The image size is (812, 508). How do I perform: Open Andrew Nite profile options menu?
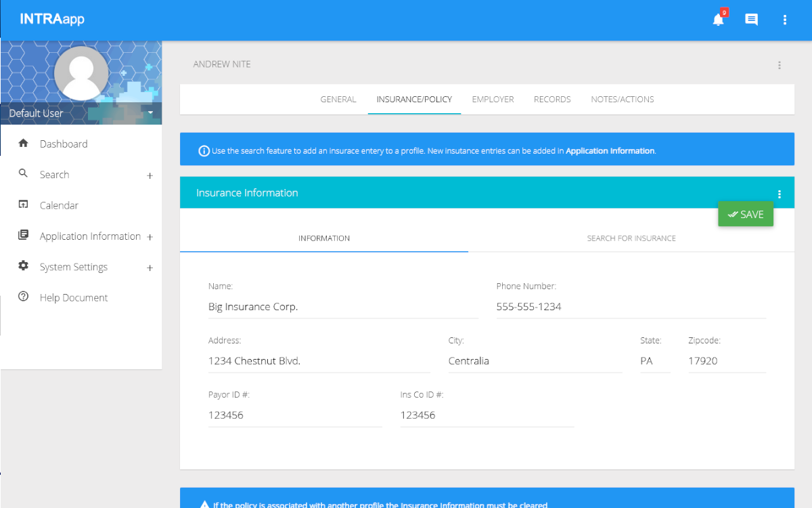point(780,65)
